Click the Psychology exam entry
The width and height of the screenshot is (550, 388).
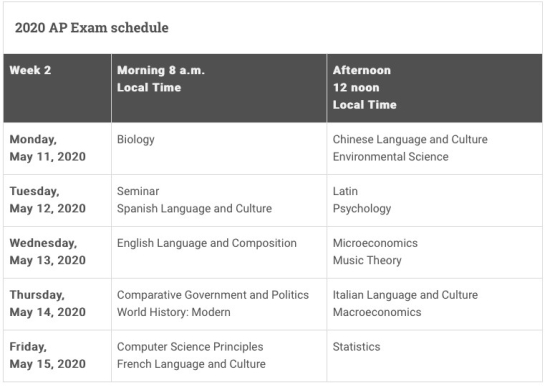pyautogui.click(x=362, y=209)
